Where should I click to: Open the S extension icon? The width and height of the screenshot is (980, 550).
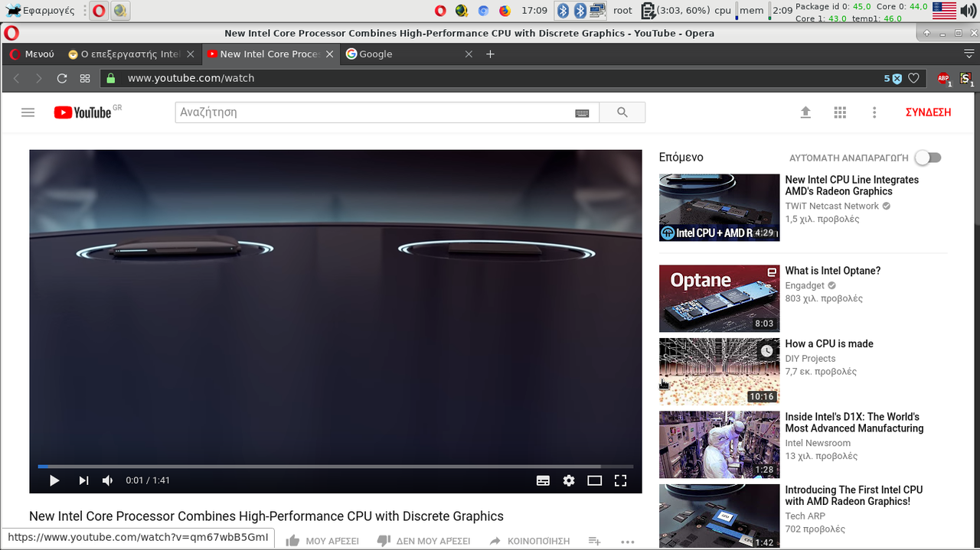coord(965,78)
